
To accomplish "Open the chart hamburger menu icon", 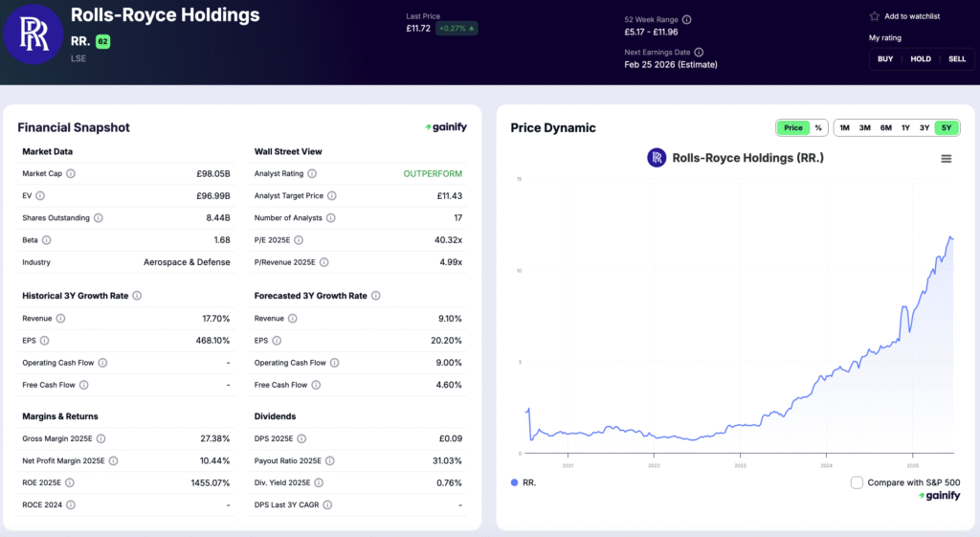I will click(x=947, y=159).
